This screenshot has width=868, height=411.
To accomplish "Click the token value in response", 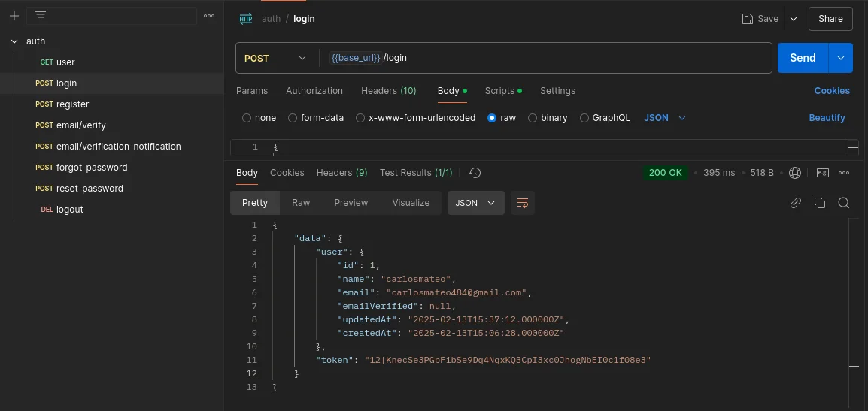I will pyautogui.click(x=508, y=360).
